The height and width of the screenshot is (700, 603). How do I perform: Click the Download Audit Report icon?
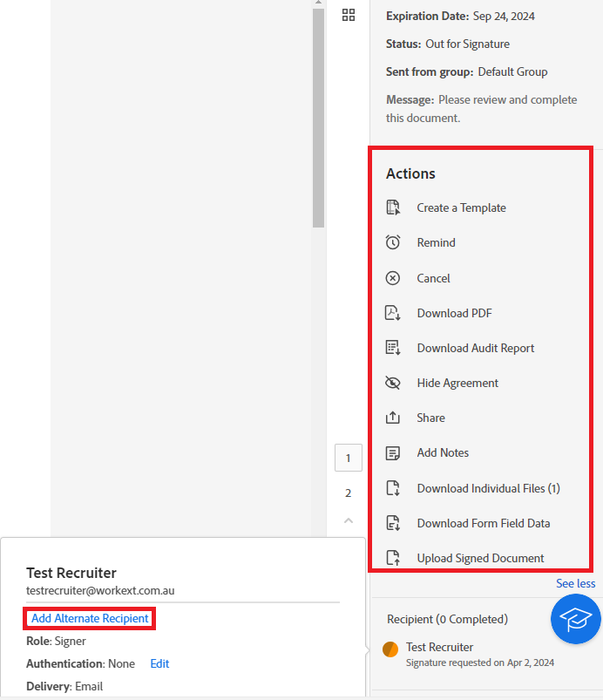click(x=393, y=348)
